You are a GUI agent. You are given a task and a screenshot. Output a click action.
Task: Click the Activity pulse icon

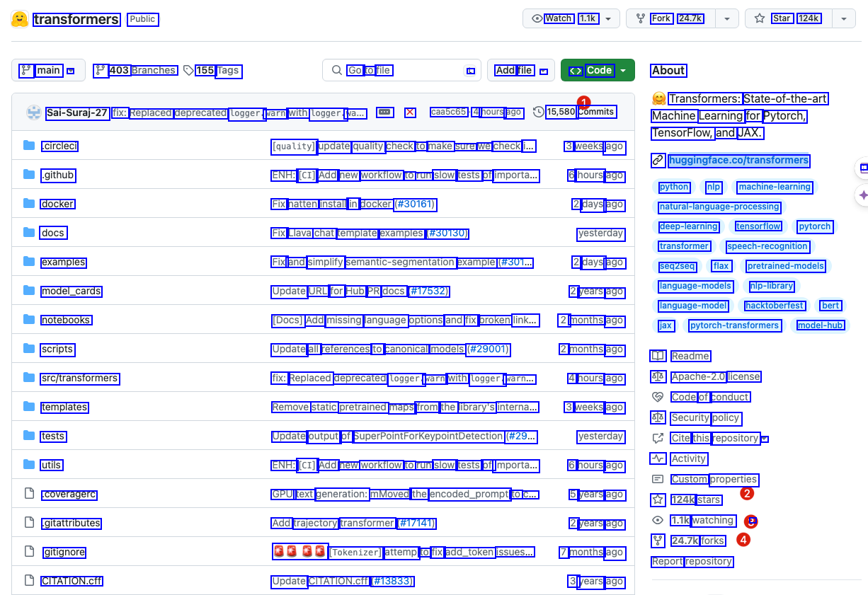[658, 458]
